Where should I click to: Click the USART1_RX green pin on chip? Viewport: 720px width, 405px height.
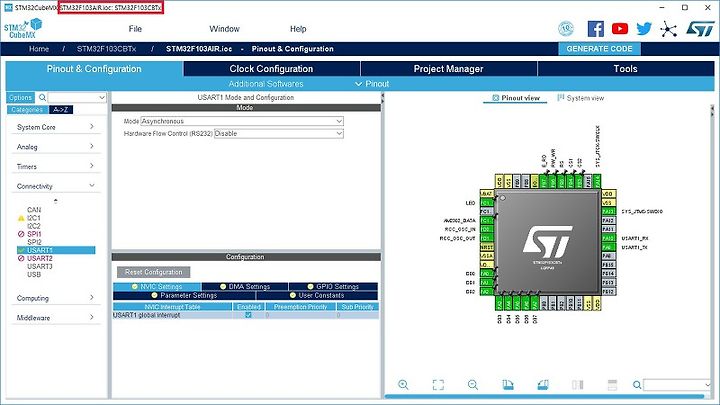(x=608, y=238)
